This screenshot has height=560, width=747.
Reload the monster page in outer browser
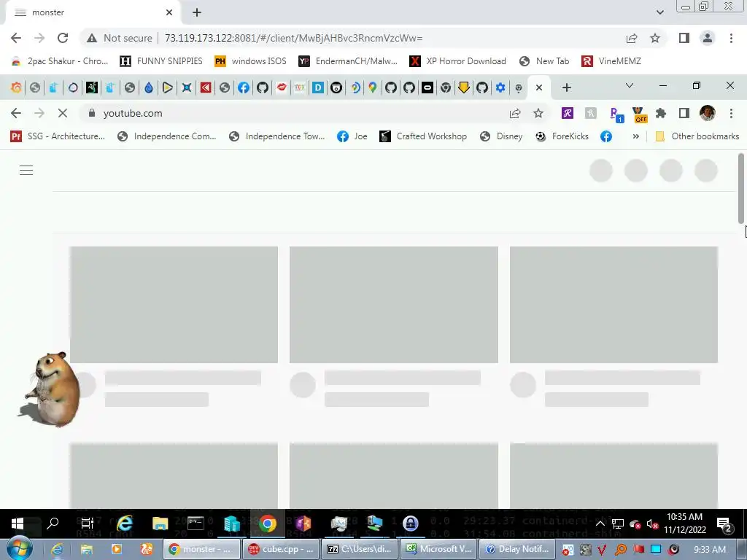point(63,38)
